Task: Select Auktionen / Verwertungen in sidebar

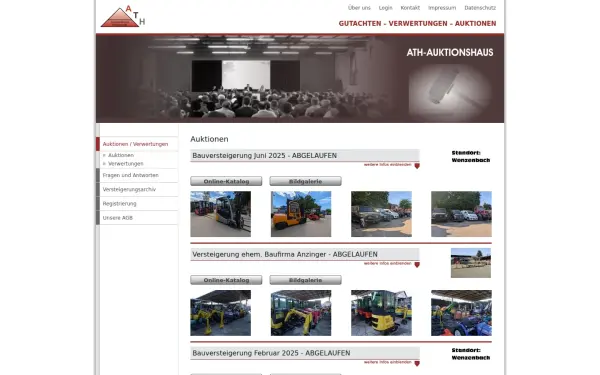Action: (135, 144)
